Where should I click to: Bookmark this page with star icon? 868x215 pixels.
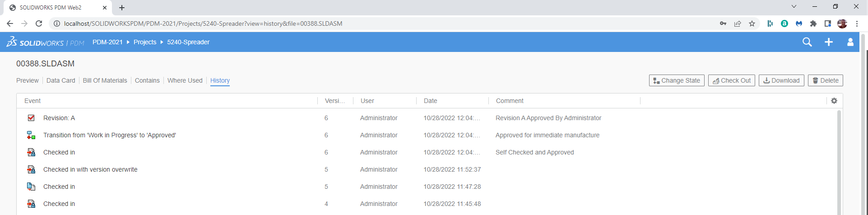[x=752, y=23]
